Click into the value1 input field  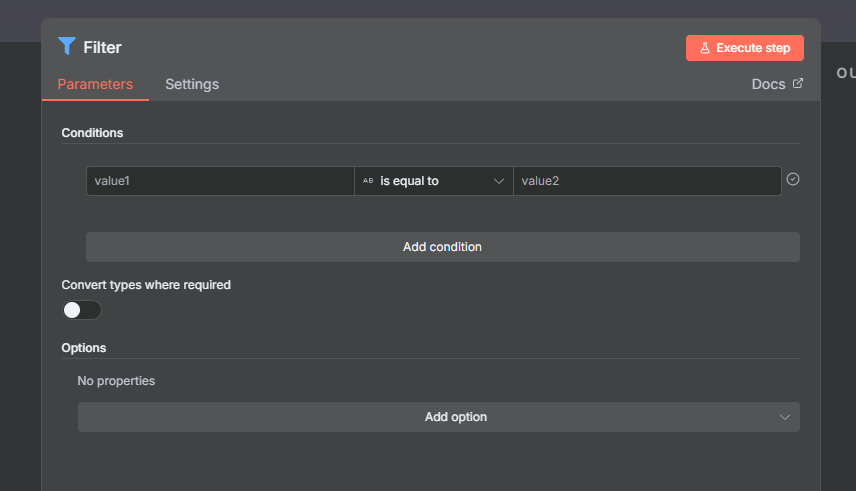click(220, 181)
